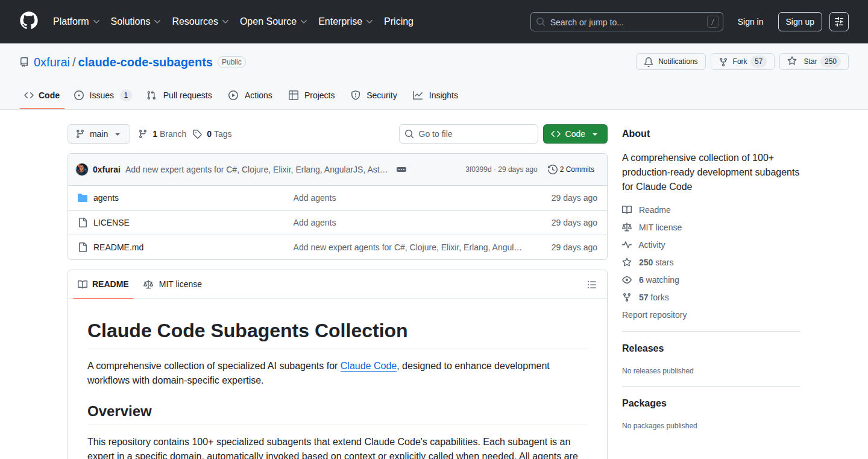Click the LICENSE file icon

click(83, 223)
